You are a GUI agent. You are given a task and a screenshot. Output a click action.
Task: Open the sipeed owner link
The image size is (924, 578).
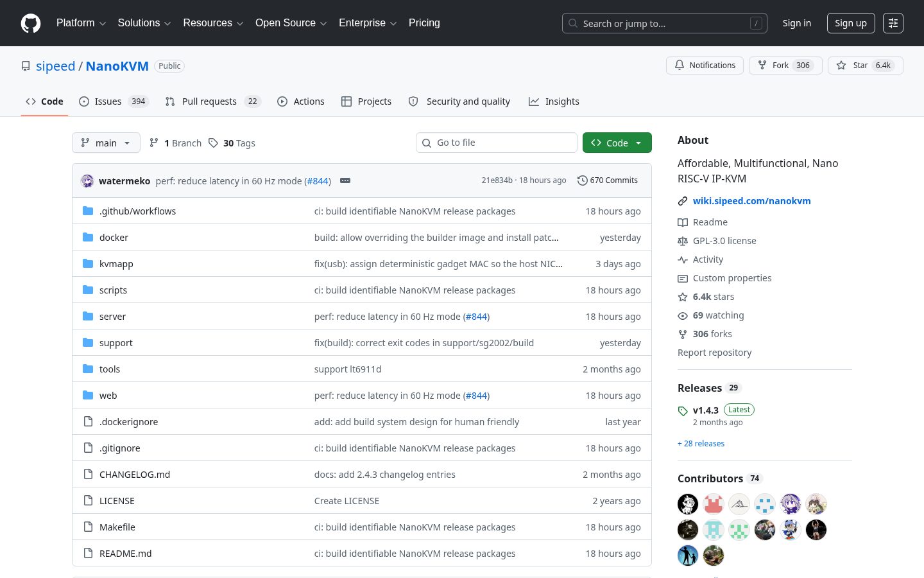[55, 66]
